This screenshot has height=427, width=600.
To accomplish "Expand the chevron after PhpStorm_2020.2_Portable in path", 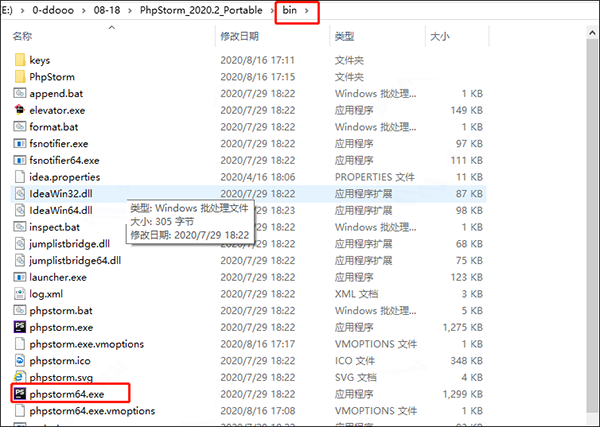I will tap(272, 11).
